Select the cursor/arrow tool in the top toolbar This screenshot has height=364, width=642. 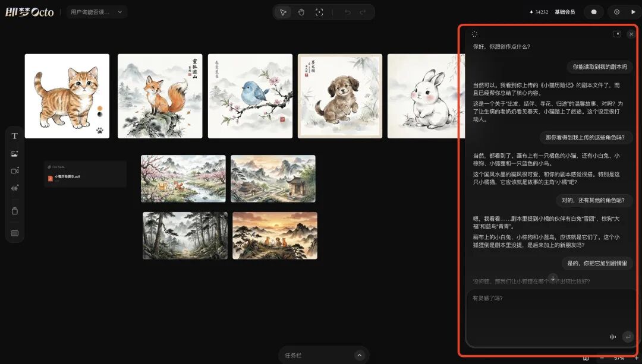click(283, 11)
